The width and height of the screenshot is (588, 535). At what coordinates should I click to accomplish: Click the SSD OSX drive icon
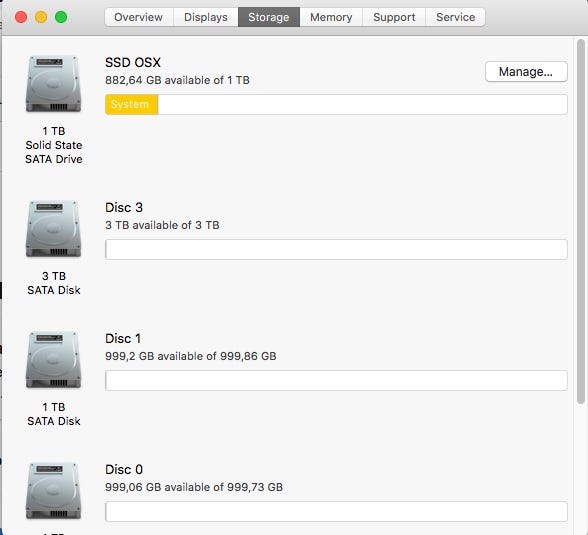pos(53,84)
